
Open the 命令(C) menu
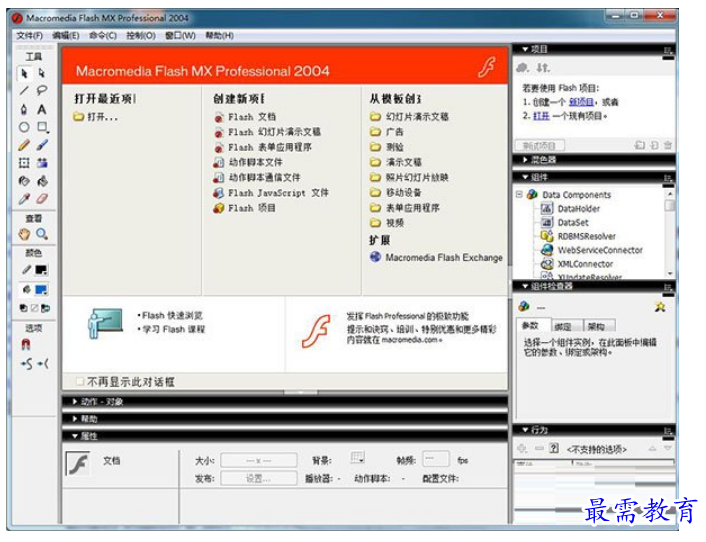[x=103, y=36]
